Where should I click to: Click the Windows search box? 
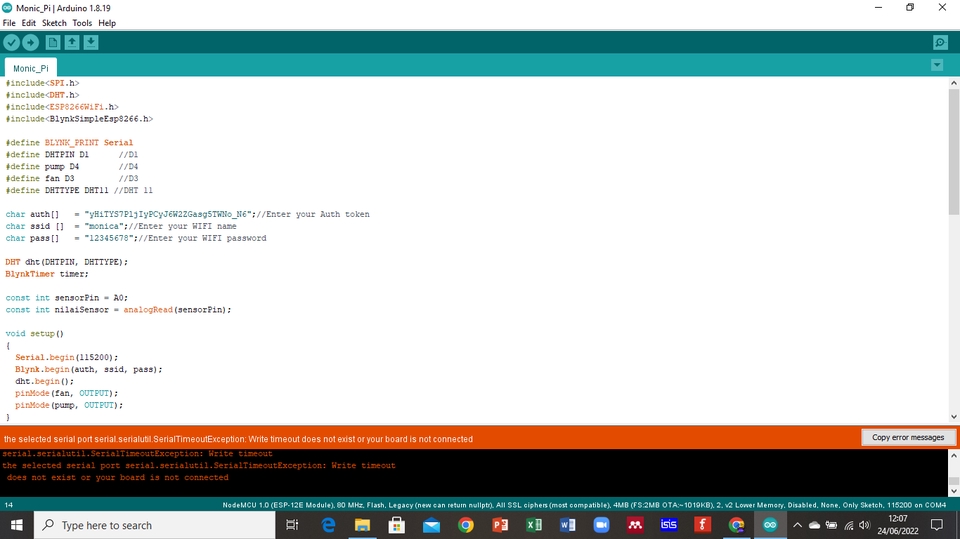tap(150, 525)
